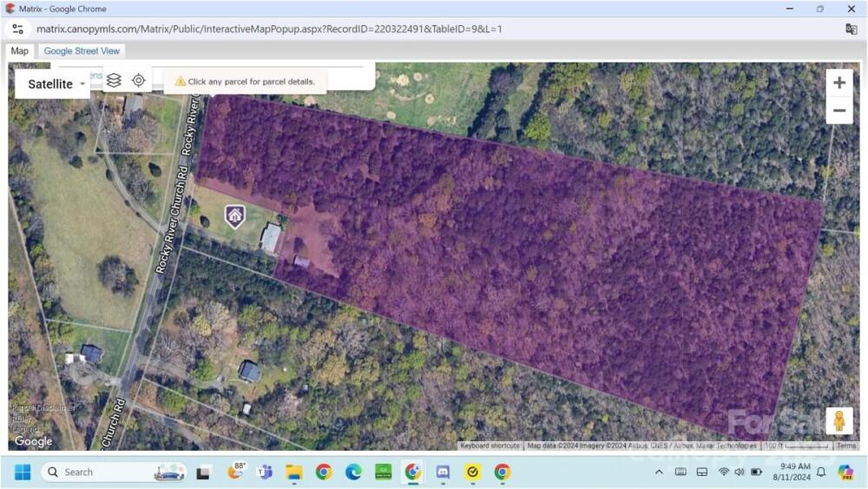Image resolution: width=868 pixels, height=489 pixels.
Task: Switch to the Google Street View tab
Action: pos(82,51)
